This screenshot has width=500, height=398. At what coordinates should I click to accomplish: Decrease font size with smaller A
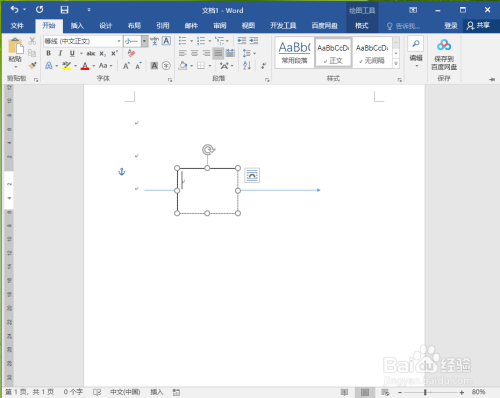(138, 66)
